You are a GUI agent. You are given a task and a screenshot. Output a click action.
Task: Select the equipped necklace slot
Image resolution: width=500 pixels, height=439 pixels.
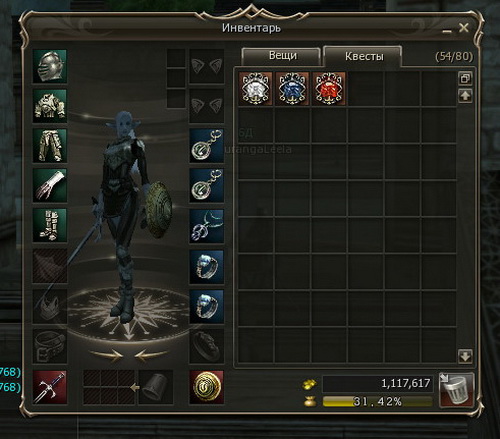coord(207,226)
